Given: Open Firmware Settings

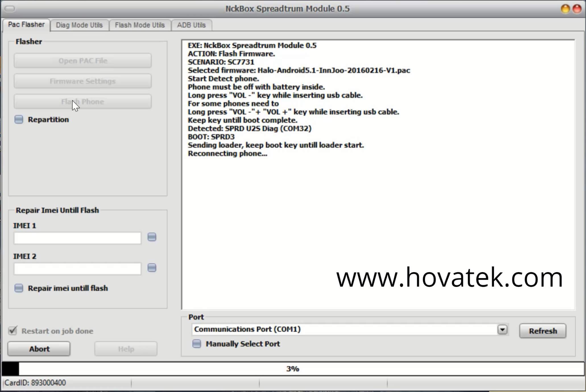Looking at the screenshot, I should click(83, 81).
